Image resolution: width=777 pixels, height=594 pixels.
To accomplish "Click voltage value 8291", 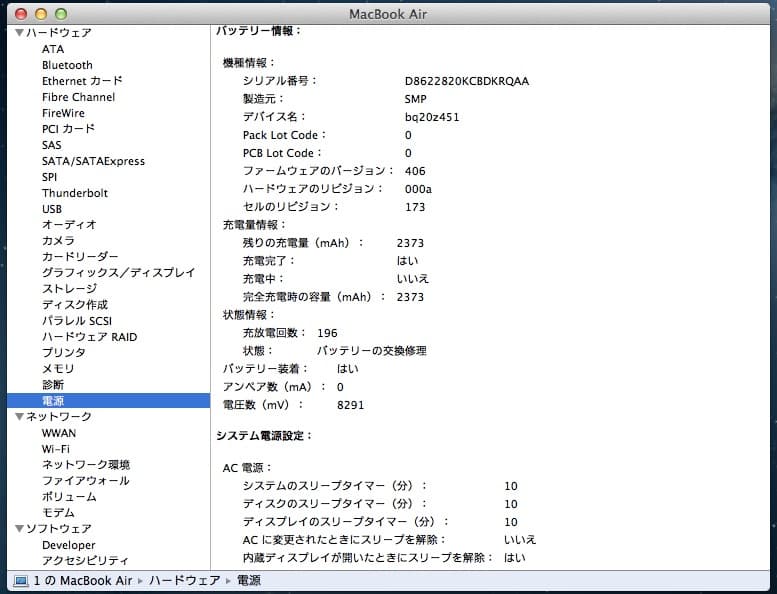I will (x=350, y=405).
